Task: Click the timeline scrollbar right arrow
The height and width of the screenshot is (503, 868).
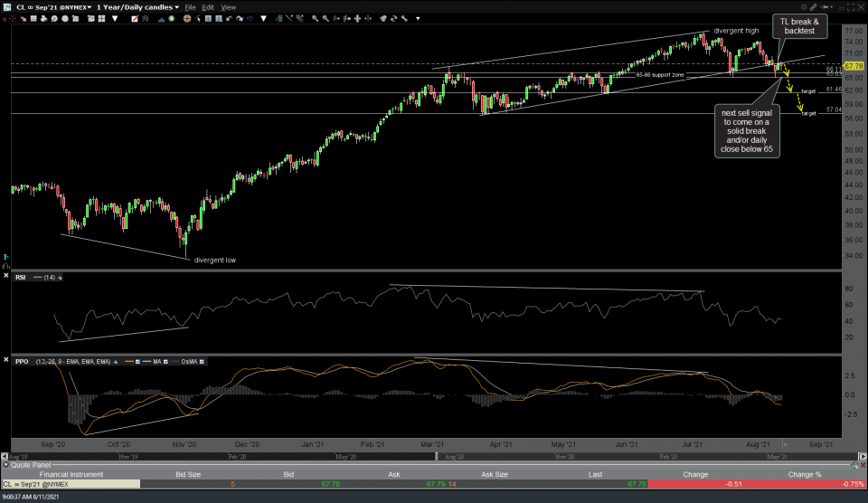Action: click(863, 457)
